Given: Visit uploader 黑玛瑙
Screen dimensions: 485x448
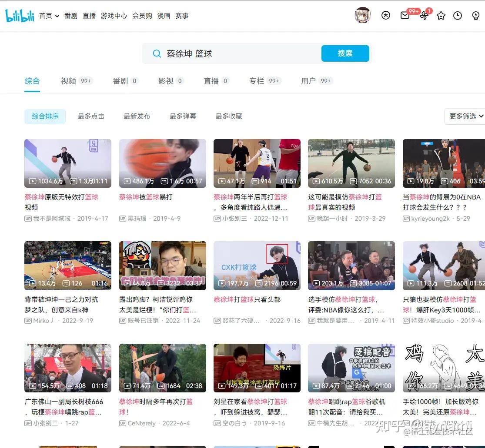Looking at the screenshot, I should 137,219.
